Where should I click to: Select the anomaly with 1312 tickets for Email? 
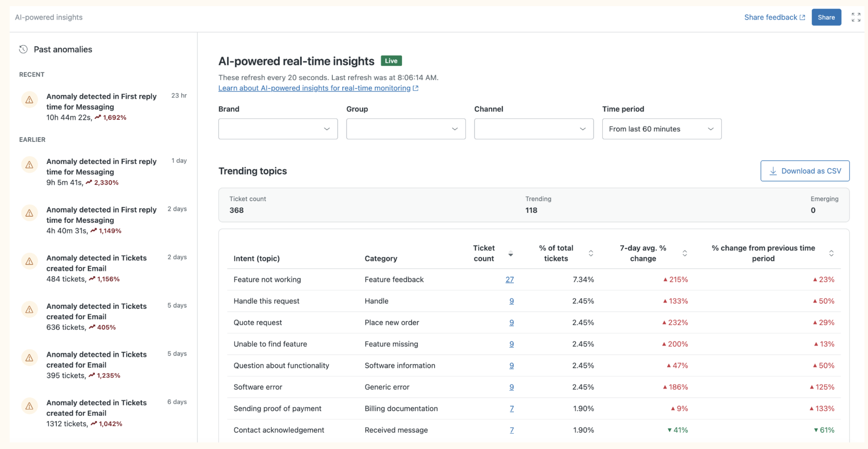tap(104, 413)
